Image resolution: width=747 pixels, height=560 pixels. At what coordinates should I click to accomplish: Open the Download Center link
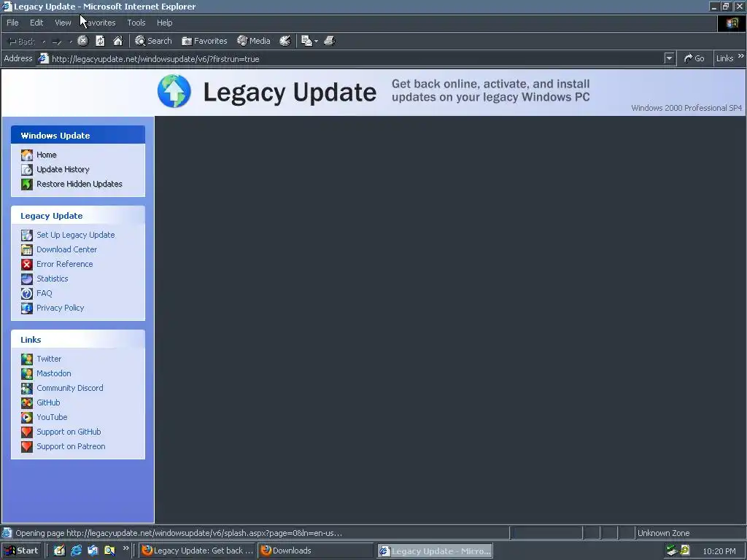coord(66,249)
